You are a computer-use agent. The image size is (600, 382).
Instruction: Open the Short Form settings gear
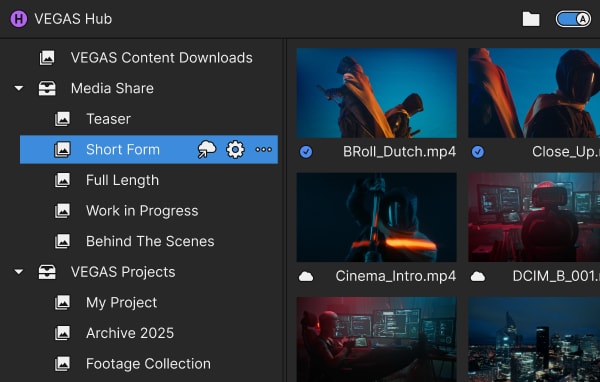pyautogui.click(x=235, y=149)
